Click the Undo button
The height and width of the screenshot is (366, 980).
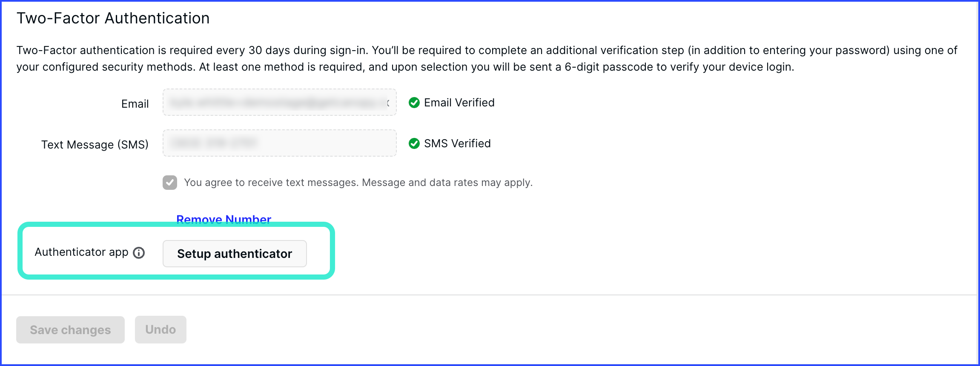pos(160,329)
